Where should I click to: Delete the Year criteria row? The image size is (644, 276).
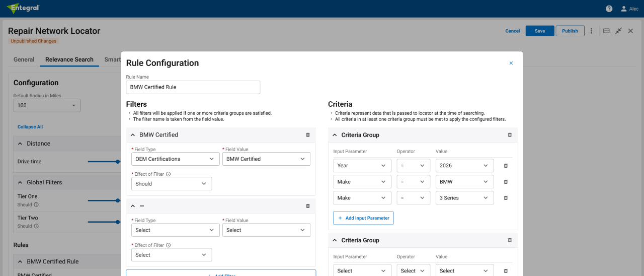coord(506,165)
